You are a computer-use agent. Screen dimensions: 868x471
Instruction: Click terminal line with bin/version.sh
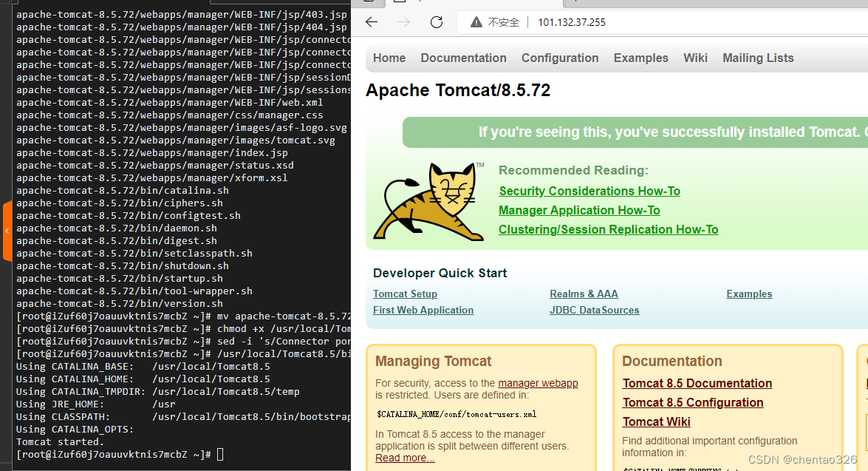click(120, 304)
